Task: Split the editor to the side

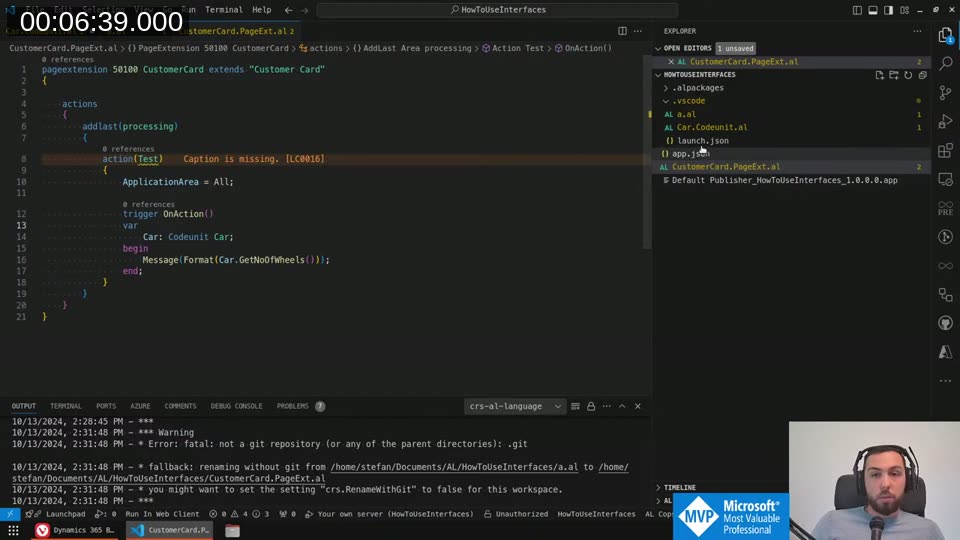Action: click(622, 31)
